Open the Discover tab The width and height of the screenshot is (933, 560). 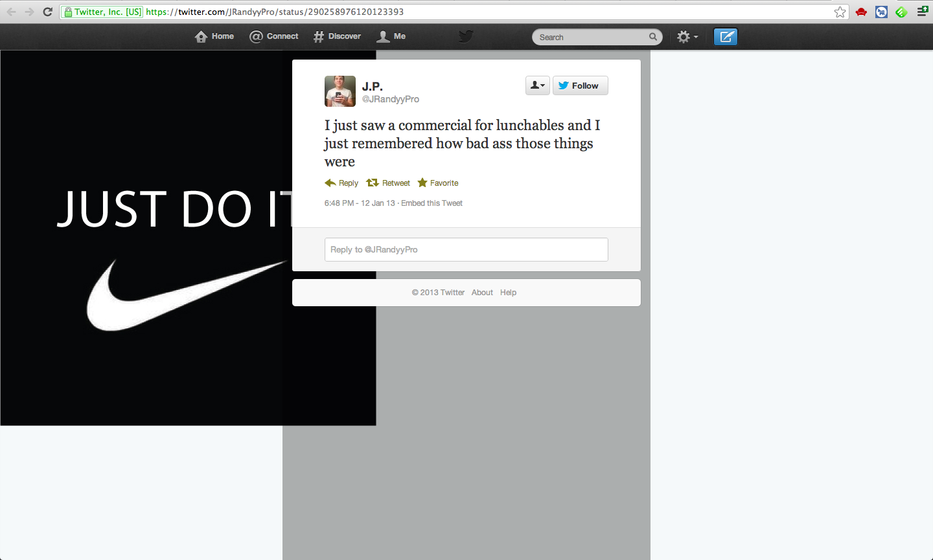coord(337,36)
